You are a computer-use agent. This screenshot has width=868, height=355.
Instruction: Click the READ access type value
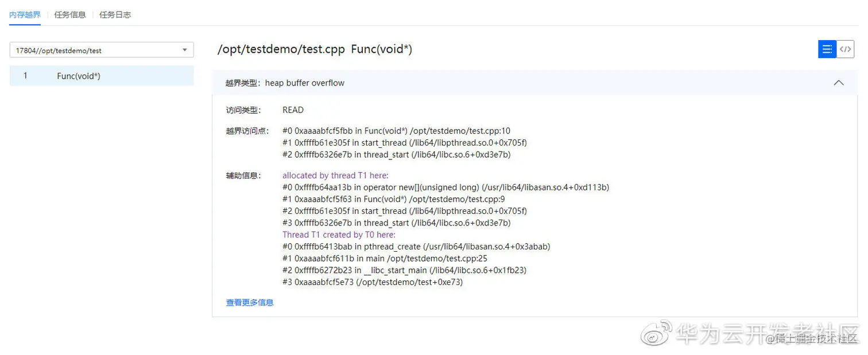(293, 110)
